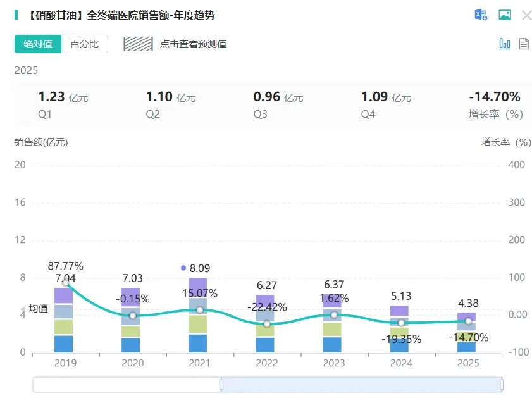532x403 pixels.
Task: Close the sales trend panel
Action: pyautogui.click(x=526, y=15)
